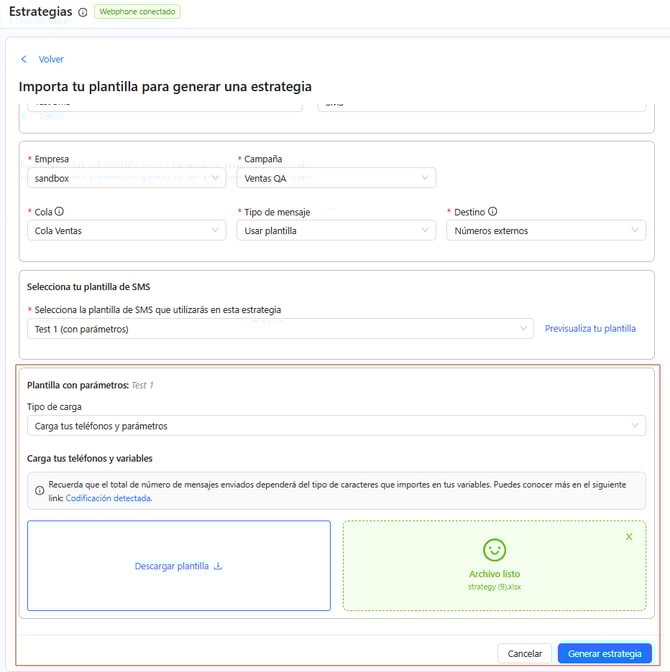Click the back arrow icon beside Volver

(24, 60)
